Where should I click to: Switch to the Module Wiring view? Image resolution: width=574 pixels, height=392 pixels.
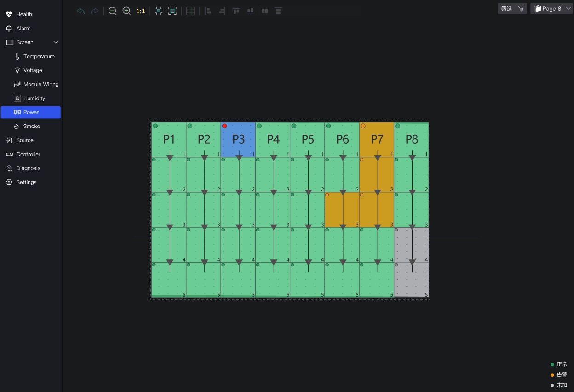tap(40, 84)
